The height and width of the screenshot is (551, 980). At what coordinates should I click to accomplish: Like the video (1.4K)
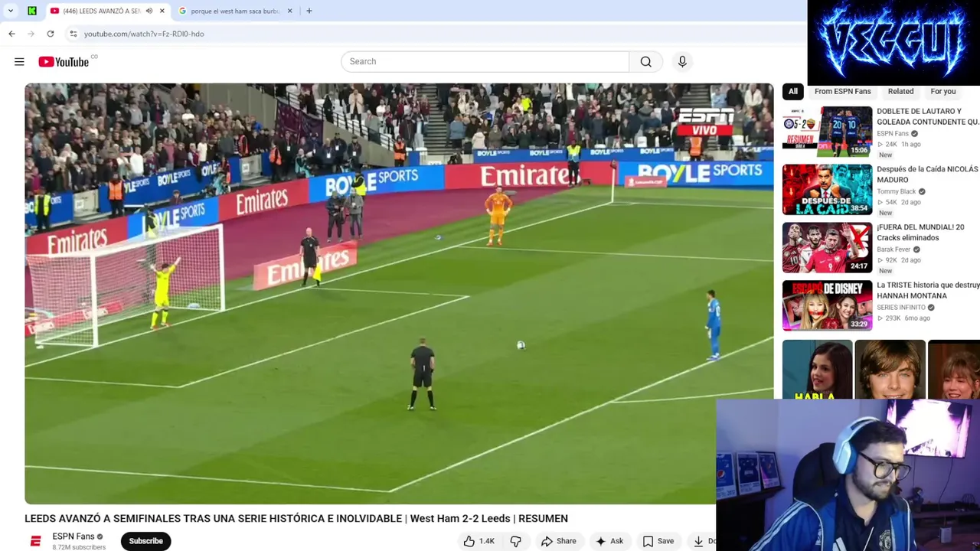[x=479, y=541]
